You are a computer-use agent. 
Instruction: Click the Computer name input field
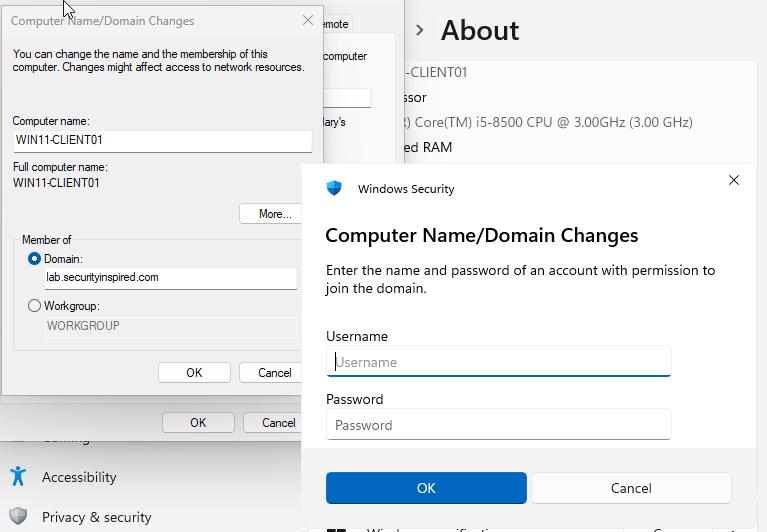(x=163, y=141)
